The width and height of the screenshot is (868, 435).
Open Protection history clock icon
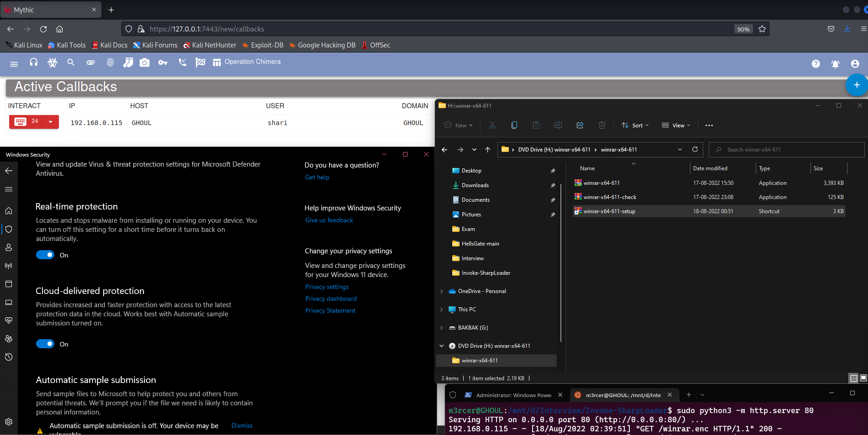pyautogui.click(x=9, y=357)
